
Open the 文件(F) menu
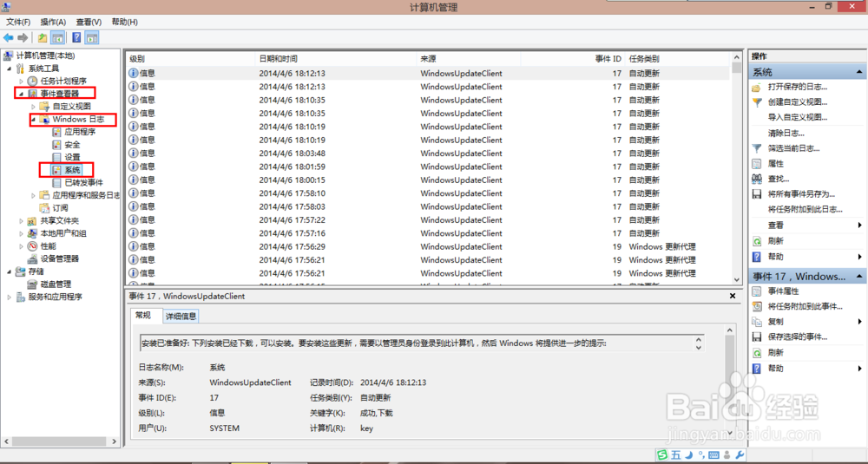click(18, 22)
